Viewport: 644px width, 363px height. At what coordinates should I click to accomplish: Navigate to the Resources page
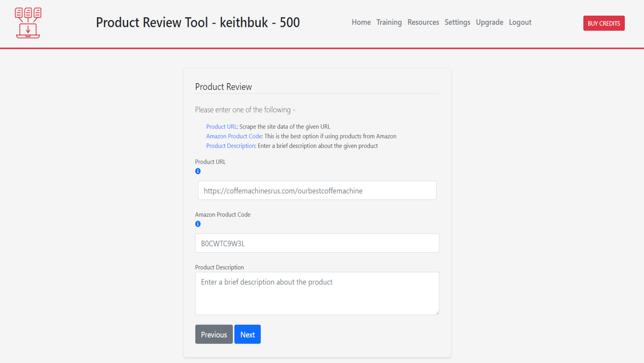[423, 22]
